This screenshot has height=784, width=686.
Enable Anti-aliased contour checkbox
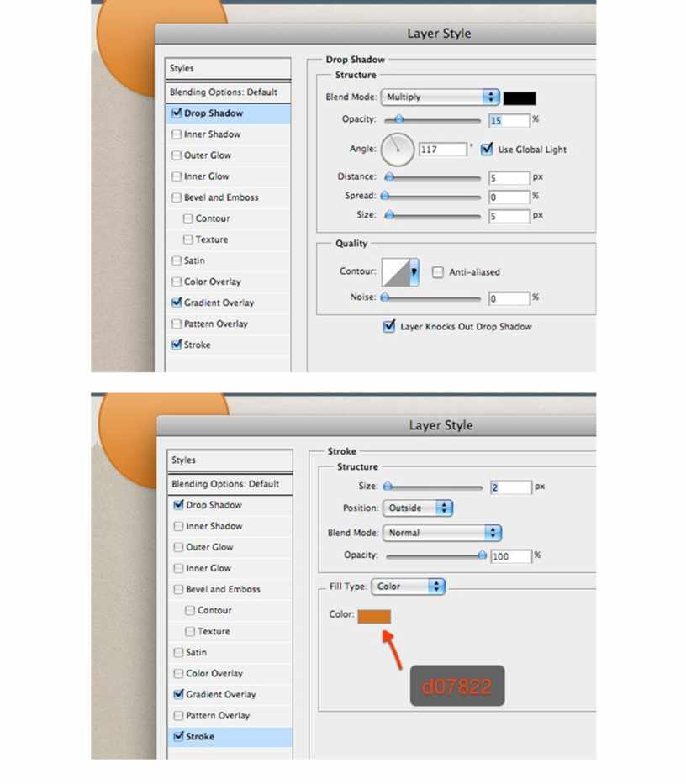(437, 272)
